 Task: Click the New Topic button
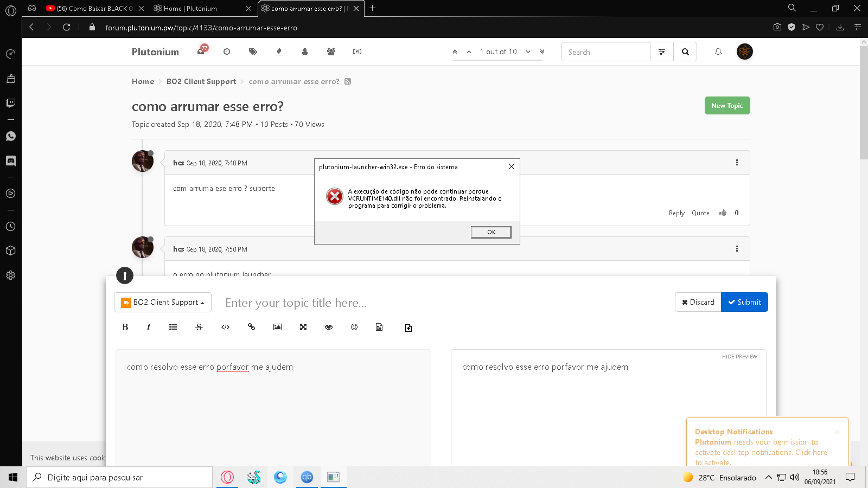[x=727, y=106]
